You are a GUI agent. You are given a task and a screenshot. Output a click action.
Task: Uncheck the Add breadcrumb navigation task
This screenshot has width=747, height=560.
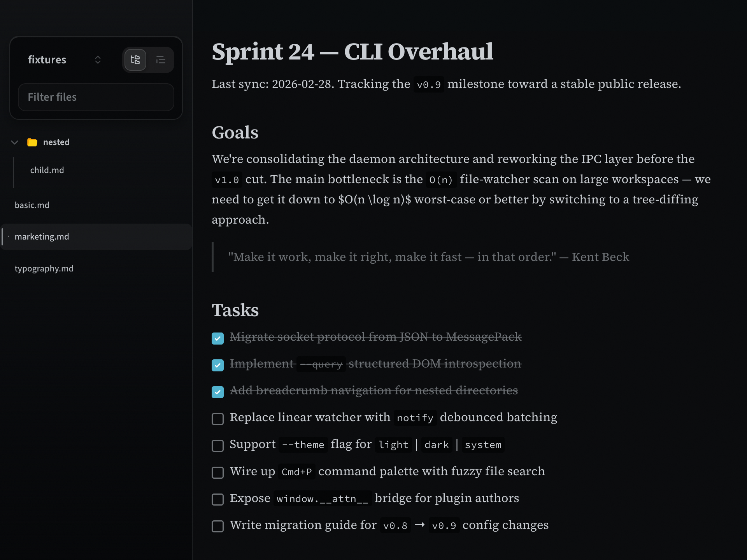point(217,392)
